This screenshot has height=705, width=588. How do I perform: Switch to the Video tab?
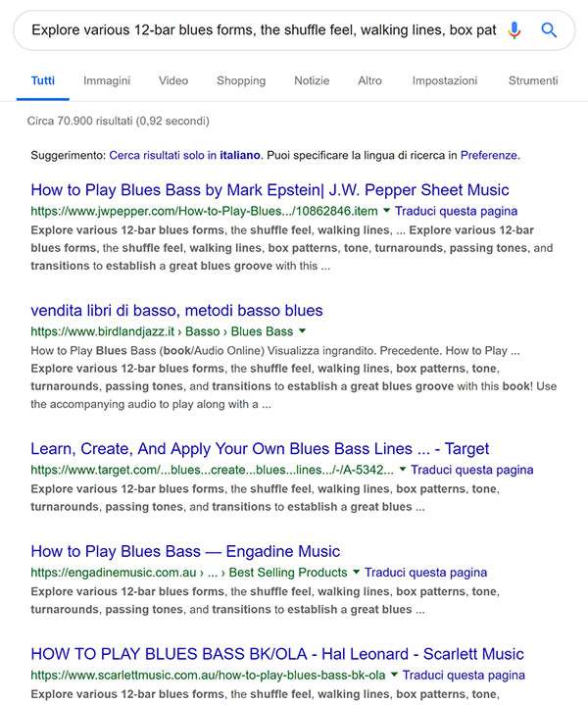pos(173,80)
